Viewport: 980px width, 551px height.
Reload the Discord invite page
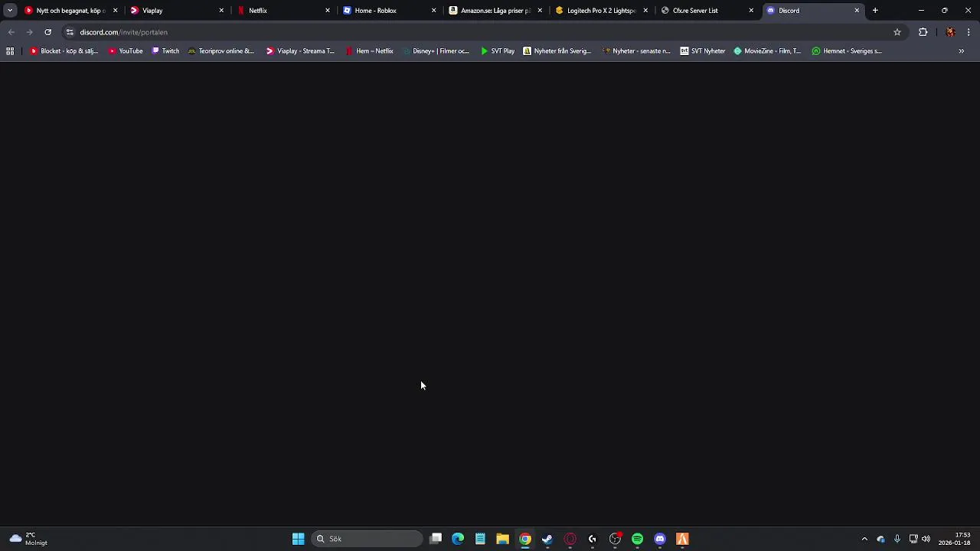click(x=47, y=32)
